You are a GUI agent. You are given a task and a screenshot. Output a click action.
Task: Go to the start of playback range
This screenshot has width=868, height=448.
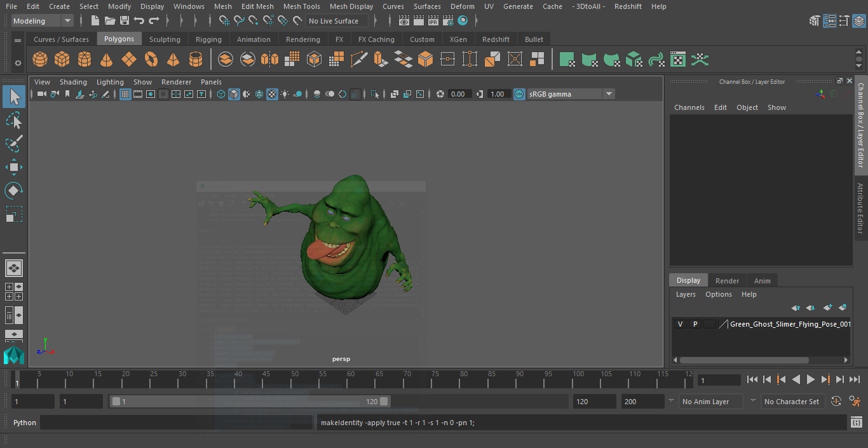coord(752,379)
